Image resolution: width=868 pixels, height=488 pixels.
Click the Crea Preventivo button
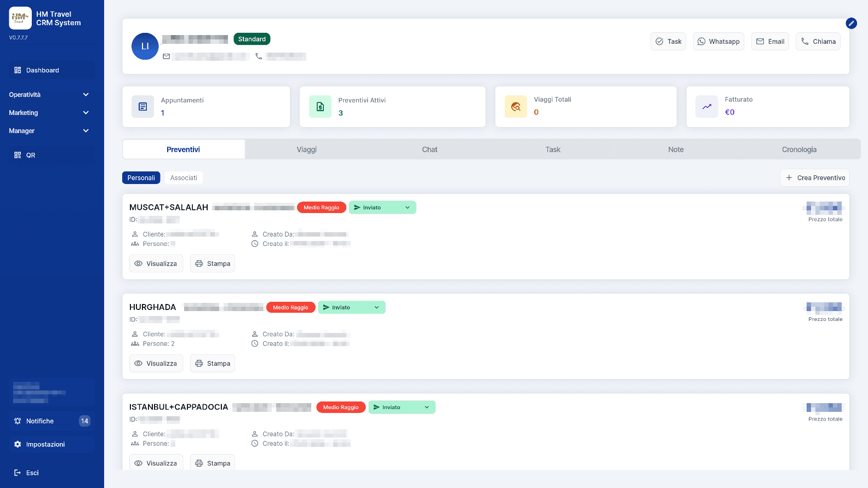click(x=815, y=178)
